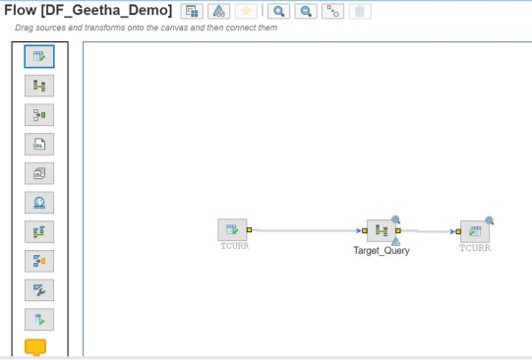Click the star toolbar button
Viewport: 532px width, 360px height.
click(x=246, y=11)
